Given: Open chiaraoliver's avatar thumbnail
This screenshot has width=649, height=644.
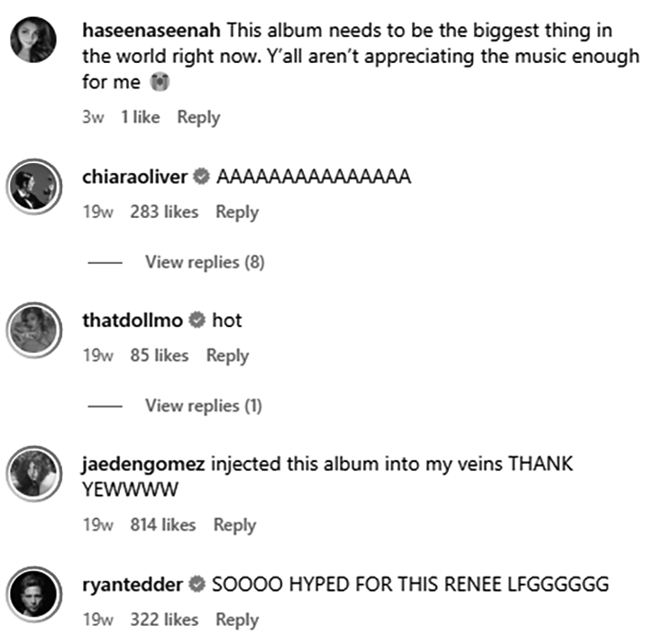Looking at the screenshot, I should pos(34,186).
